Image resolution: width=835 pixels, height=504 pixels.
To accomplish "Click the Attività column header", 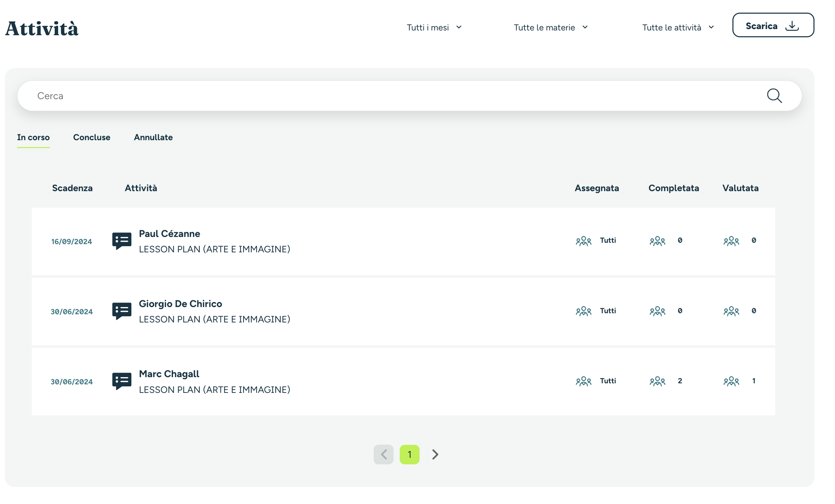I will [141, 188].
